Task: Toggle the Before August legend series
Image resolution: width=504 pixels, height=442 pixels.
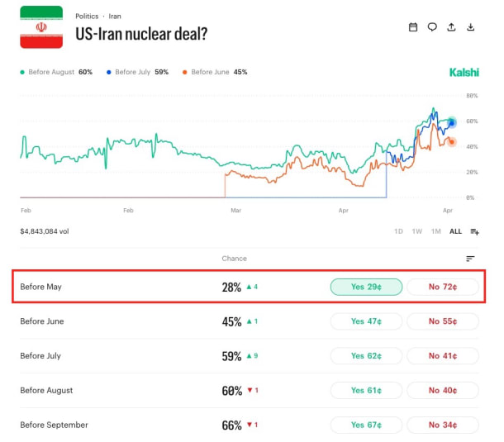Action: 56,72
